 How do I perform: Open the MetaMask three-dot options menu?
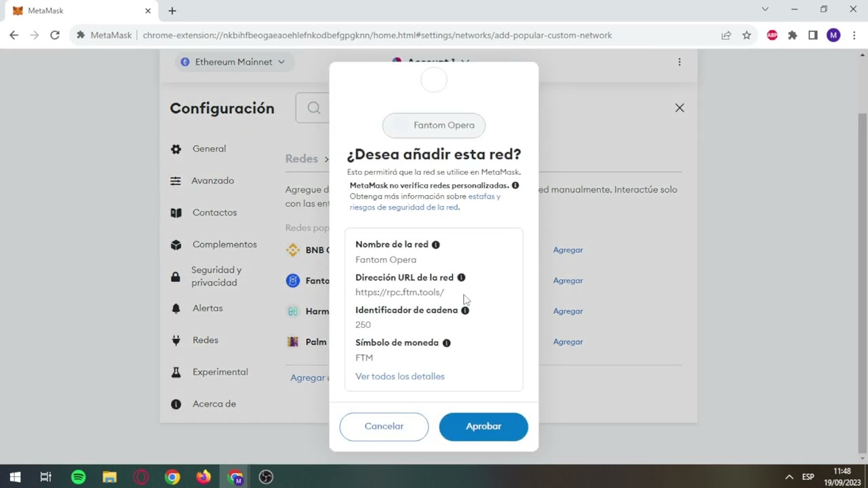(679, 62)
